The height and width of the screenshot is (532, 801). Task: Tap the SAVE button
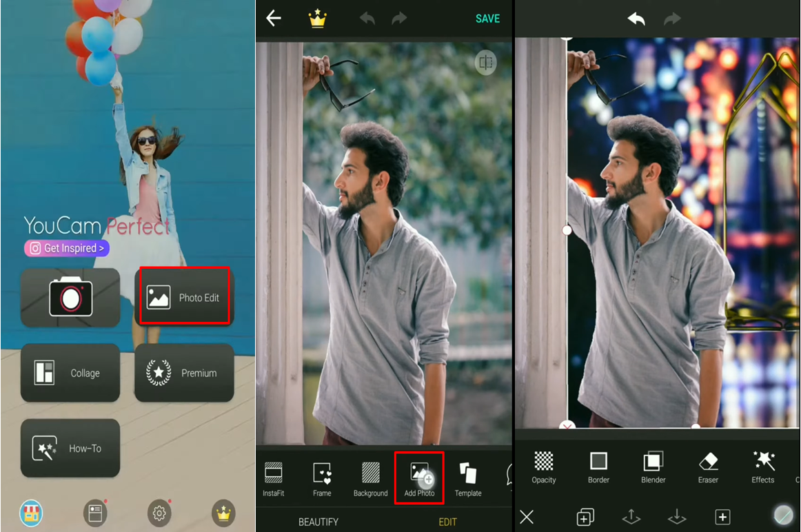coord(487,19)
